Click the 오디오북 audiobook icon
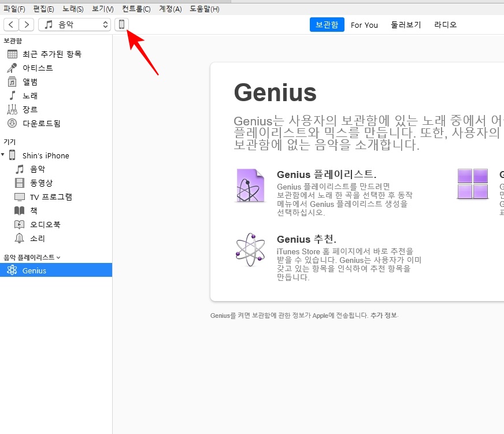 [x=20, y=224]
